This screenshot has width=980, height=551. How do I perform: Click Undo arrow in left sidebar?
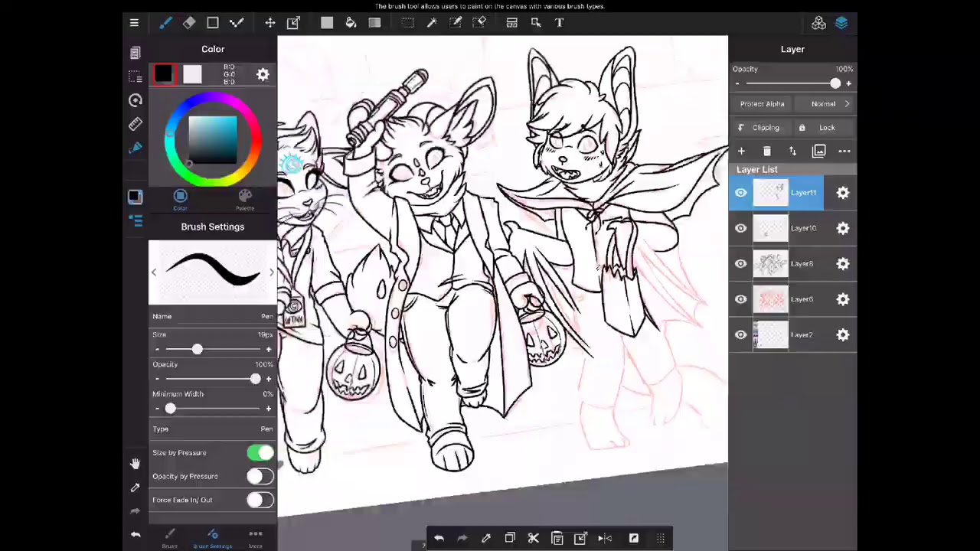136,534
